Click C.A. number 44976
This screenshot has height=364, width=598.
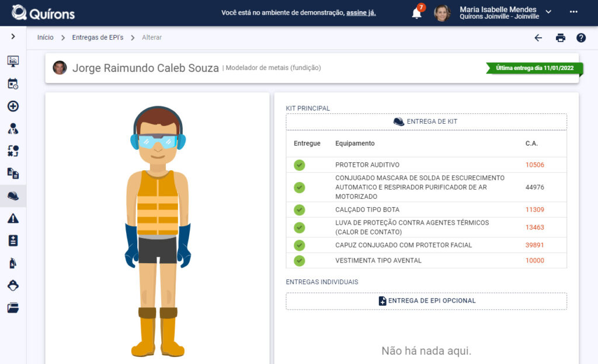coord(535,187)
